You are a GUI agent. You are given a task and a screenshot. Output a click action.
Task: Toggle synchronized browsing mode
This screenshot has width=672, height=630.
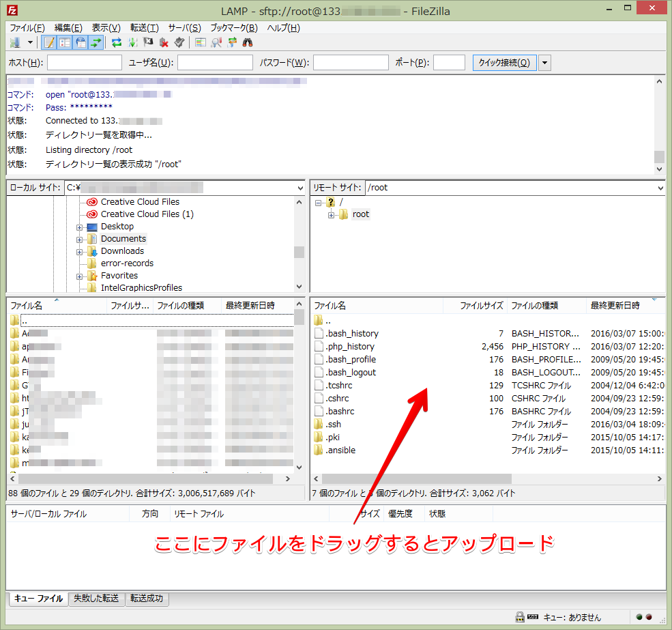tap(233, 42)
